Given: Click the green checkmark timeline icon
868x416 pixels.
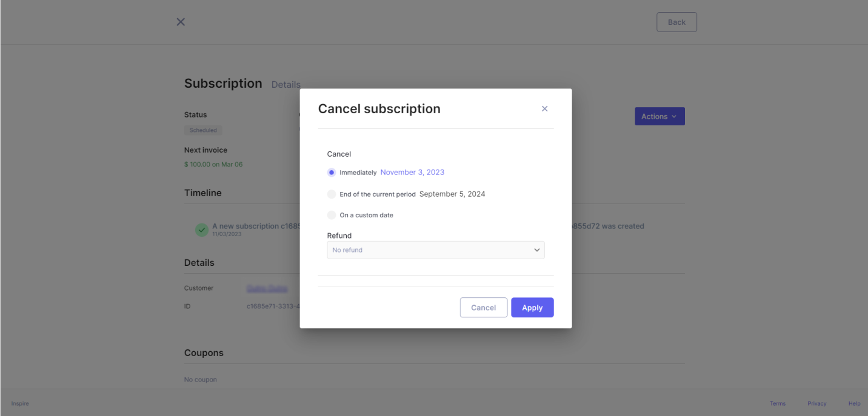Looking at the screenshot, I should point(202,230).
